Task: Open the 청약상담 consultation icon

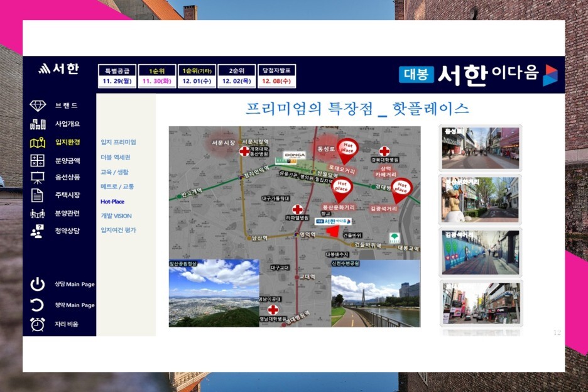Action: click(37, 231)
